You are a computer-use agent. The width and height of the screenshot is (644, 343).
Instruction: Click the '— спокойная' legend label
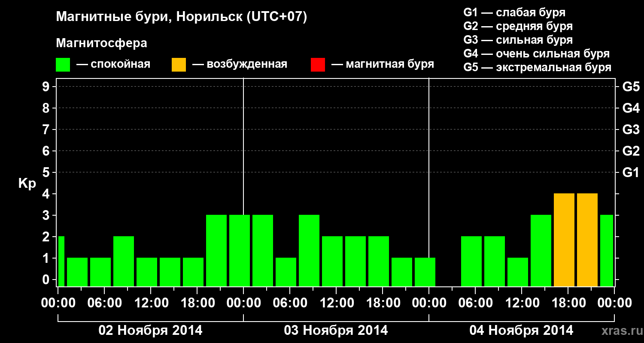pyautogui.click(x=113, y=65)
